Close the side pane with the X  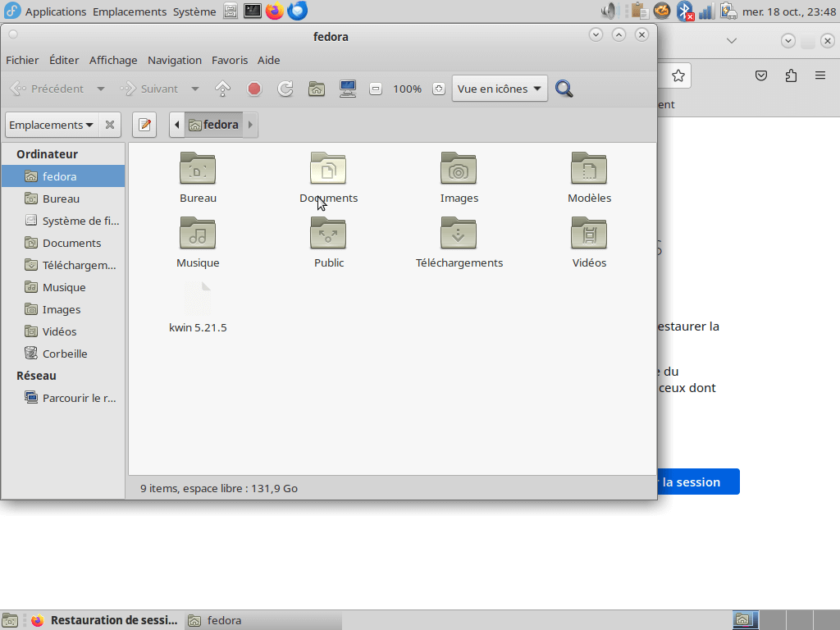(110, 125)
